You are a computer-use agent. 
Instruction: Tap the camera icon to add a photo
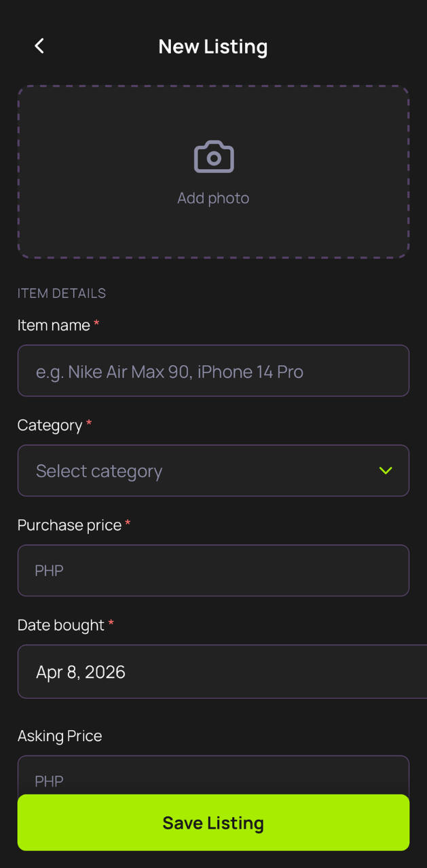point(213,155)
